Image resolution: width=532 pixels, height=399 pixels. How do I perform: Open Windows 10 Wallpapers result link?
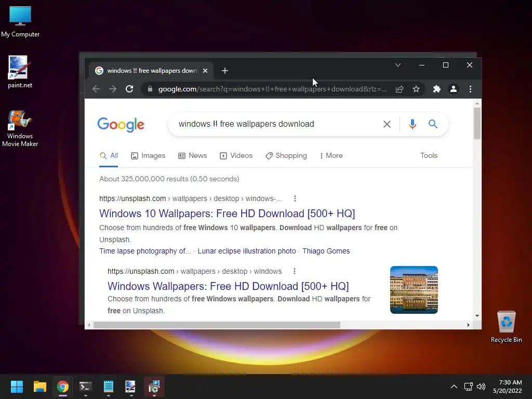pyautogui.click(x=227, y=214)
